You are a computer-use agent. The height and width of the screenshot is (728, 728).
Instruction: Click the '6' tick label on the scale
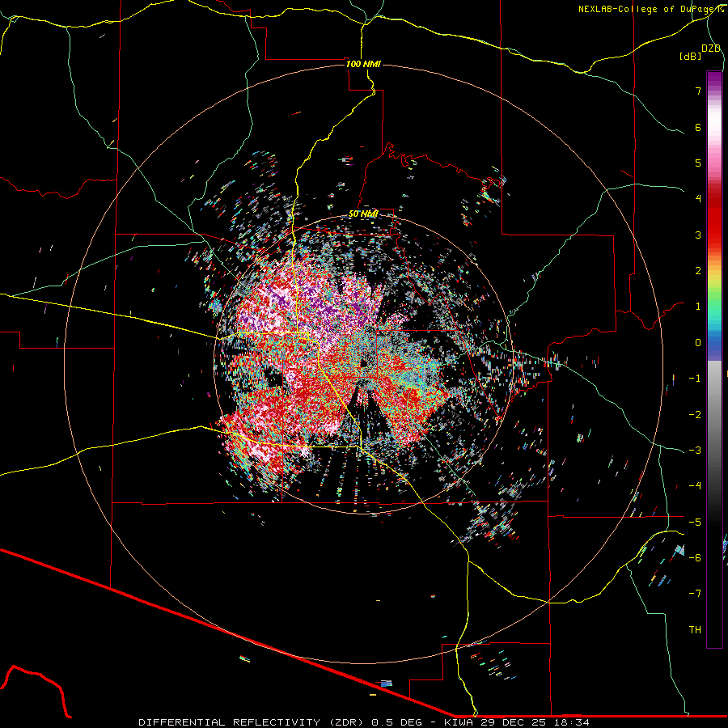point(698,127)
